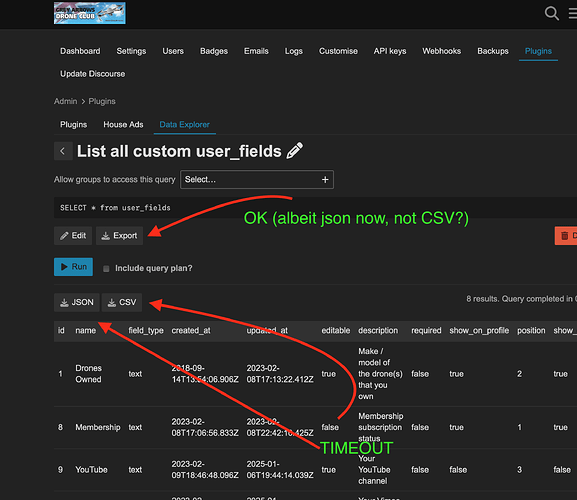Open the Badges admin tab

click(x=214, y=51)
